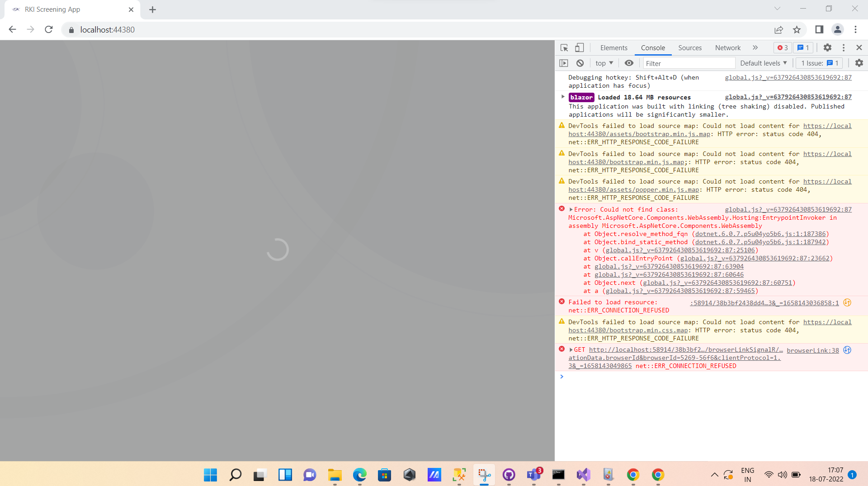Expand the Could not find class error

pos(571,210)
